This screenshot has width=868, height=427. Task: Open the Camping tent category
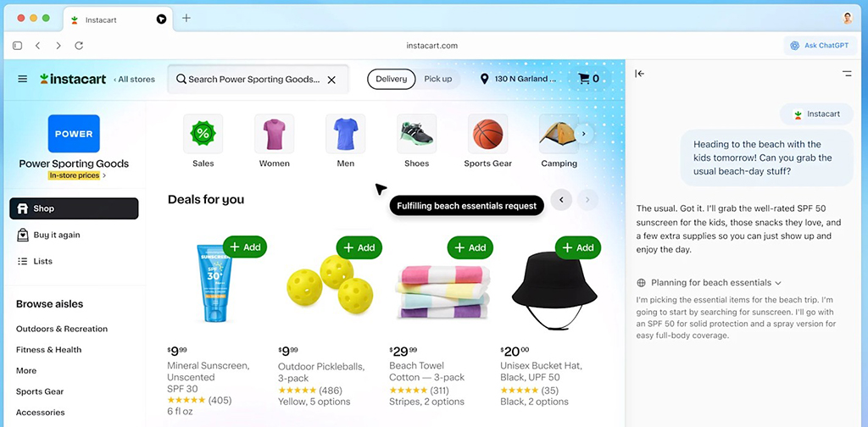tap(559, 134)
